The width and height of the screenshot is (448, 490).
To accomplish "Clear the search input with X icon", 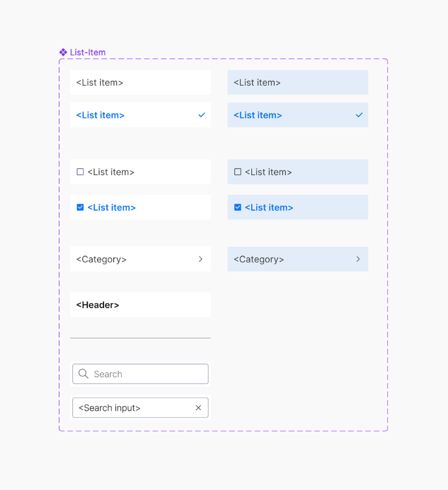I will (198, 408).
